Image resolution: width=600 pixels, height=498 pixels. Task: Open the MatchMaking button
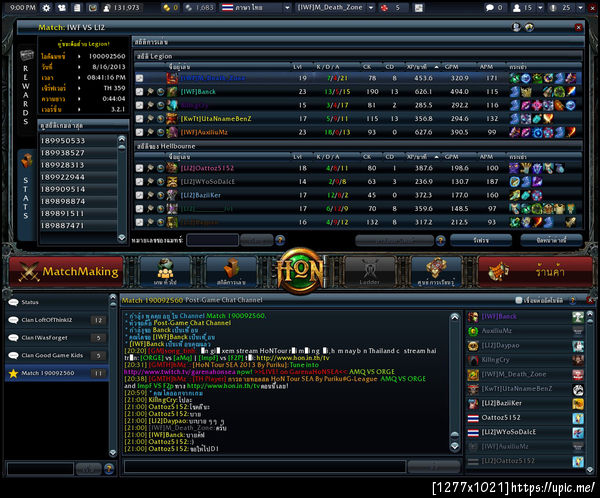tap(67, 271)
